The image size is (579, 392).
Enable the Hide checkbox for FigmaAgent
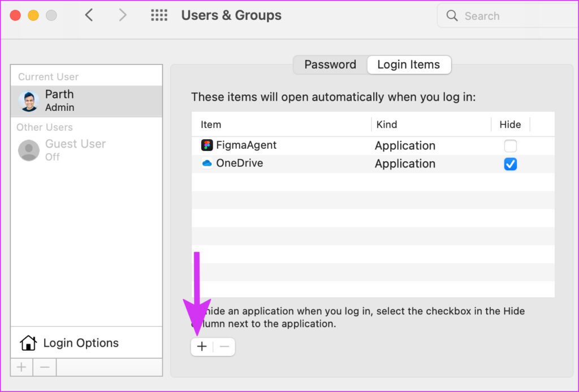511,145
